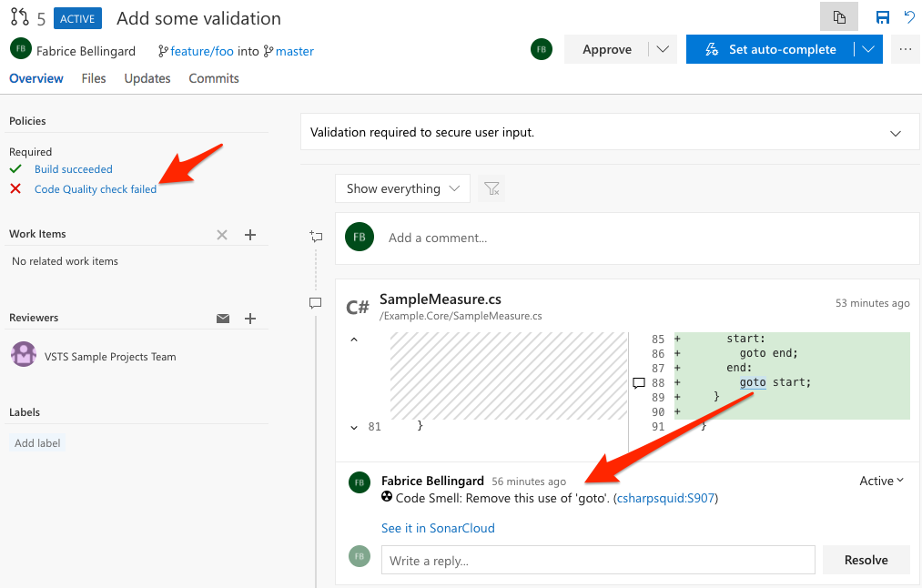
Task: Open the Set auto-complete options chevron
Action: click(867, 49)
